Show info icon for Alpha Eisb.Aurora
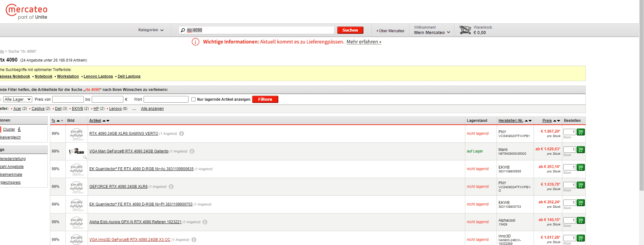This screenshot has width=644, height=245. (x=205, y=222)
